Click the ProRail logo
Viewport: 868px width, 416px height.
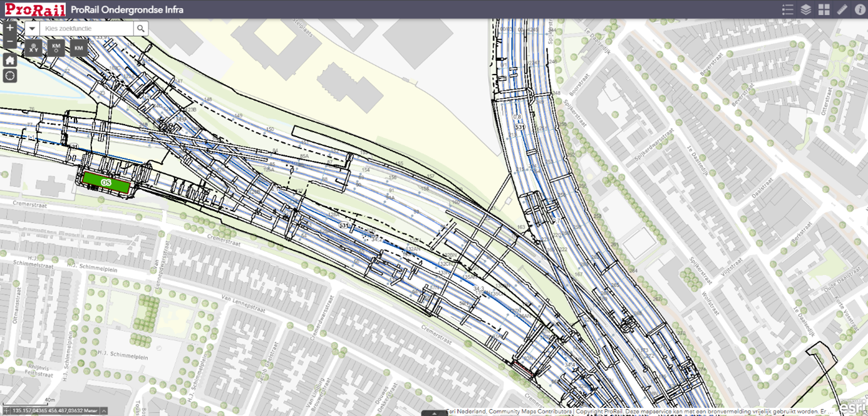pos(34,9)
